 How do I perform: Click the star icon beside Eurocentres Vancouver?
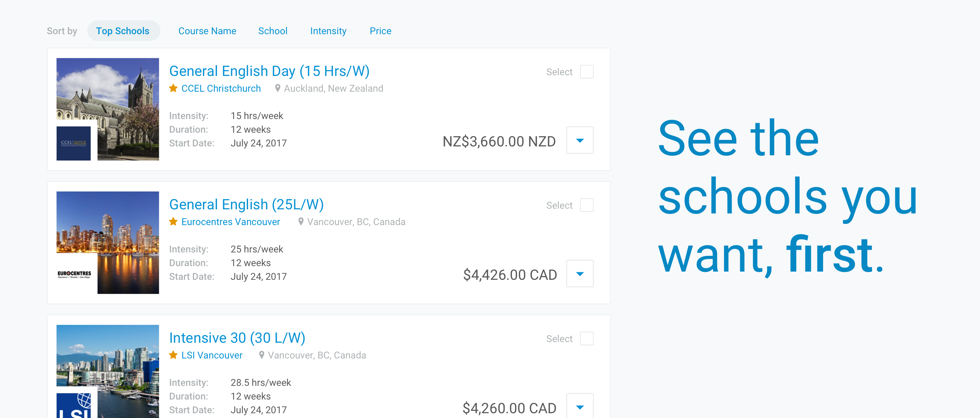(x=173, y=222)
